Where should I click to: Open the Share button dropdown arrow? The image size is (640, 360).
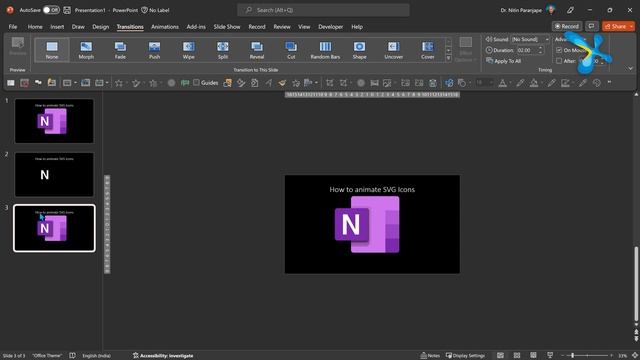click(631, 26)
